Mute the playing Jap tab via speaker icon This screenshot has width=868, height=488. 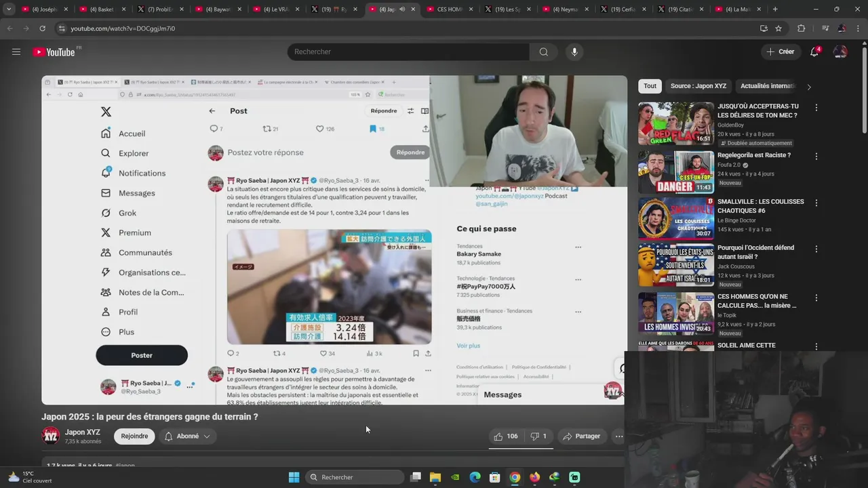(x=401, y=9)
